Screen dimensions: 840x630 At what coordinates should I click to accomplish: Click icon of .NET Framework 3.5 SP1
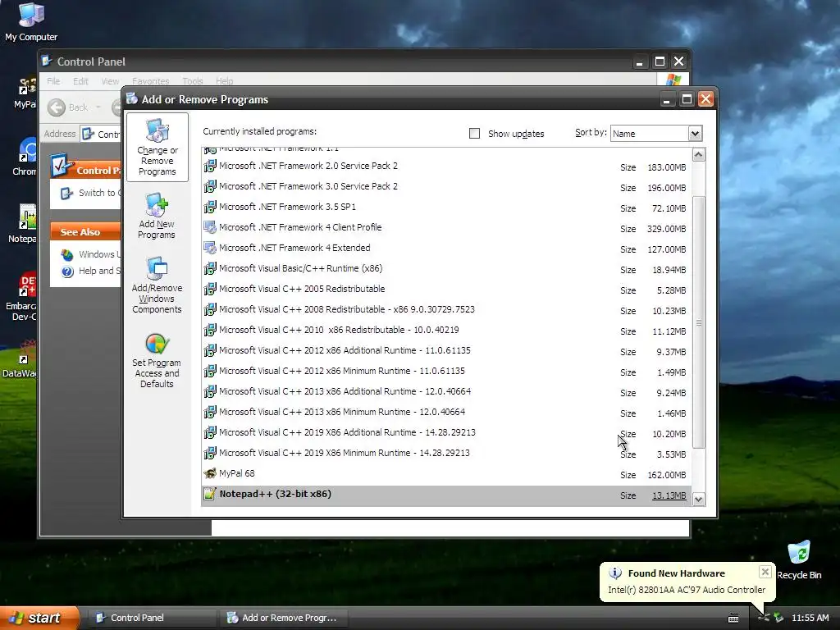[x=210, y=207]
